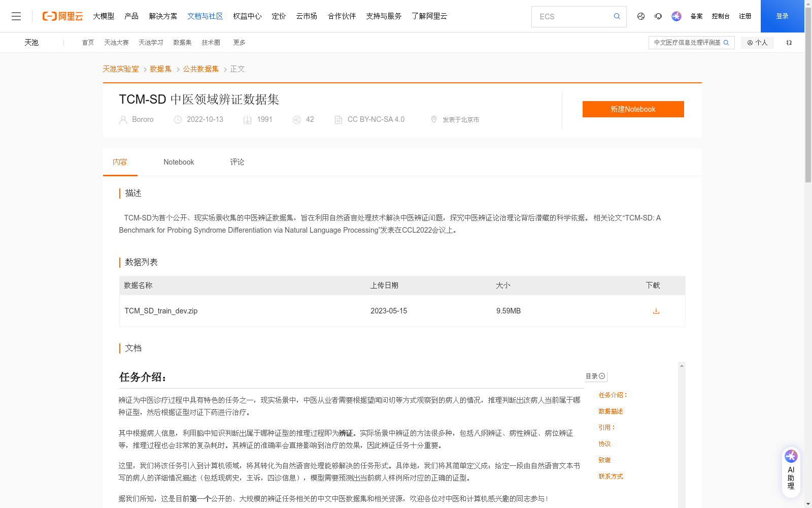Go to 天池实验室 breadcrumb

pos(121,69)
